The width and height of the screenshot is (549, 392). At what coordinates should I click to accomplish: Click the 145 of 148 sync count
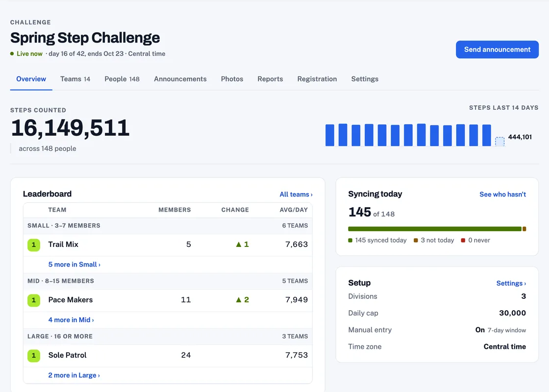click(x=371, y=212)
